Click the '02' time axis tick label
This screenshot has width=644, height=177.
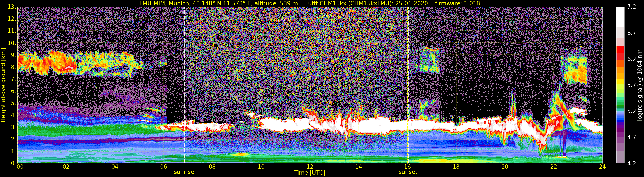pyautogui.click(x=66, y=167)
